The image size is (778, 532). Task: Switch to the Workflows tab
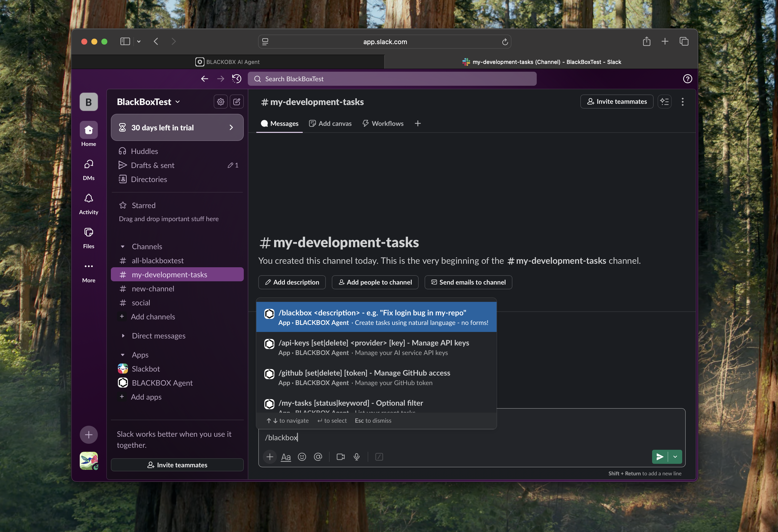(383, 123)
